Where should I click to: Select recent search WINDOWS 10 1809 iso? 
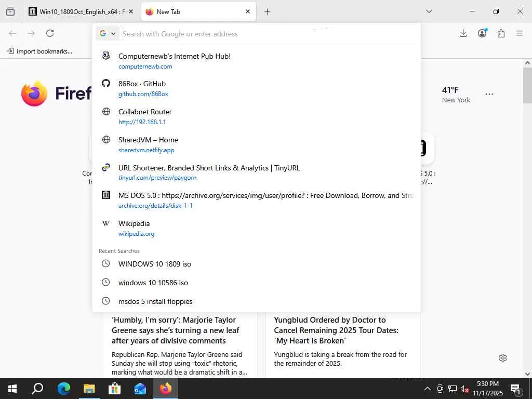[x=257, y=264]
